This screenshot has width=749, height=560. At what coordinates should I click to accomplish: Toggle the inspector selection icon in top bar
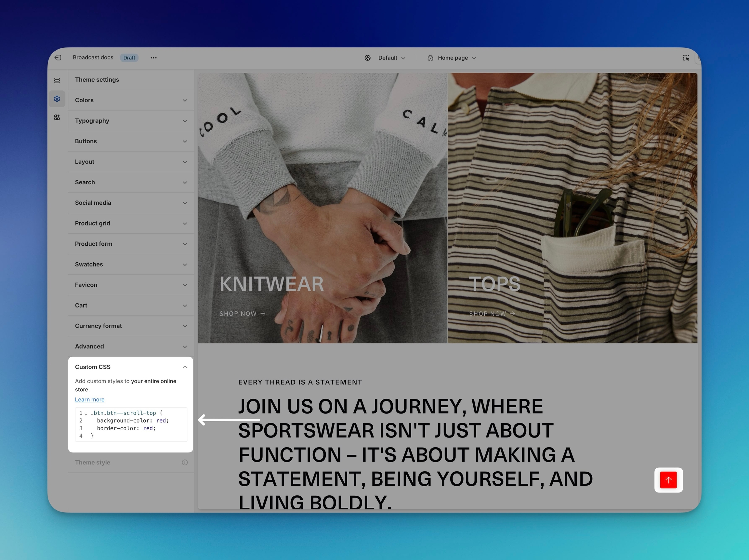point(686,58)
